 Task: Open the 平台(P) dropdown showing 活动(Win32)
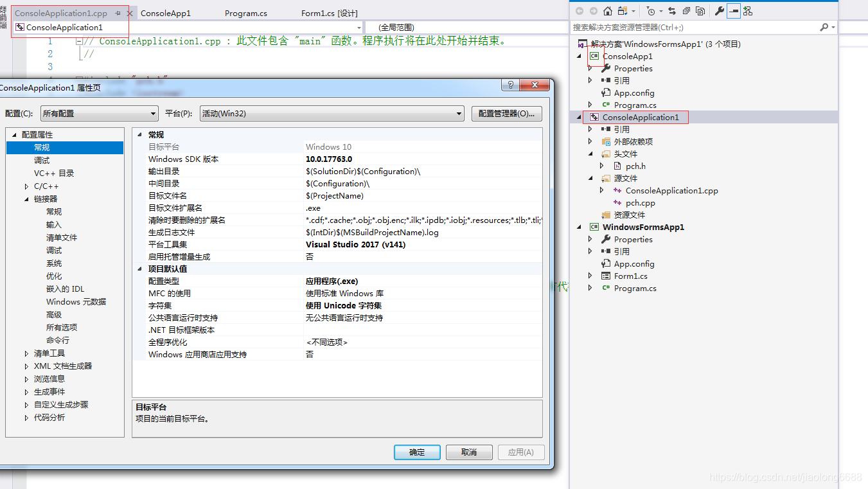tap(332, 113)
